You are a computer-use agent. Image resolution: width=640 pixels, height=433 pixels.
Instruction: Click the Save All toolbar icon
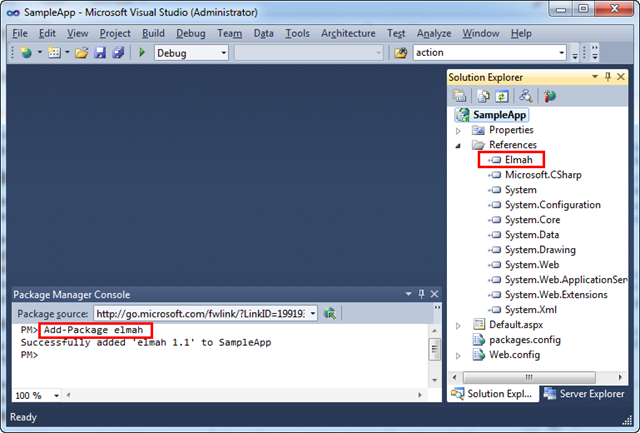point(118,53)
